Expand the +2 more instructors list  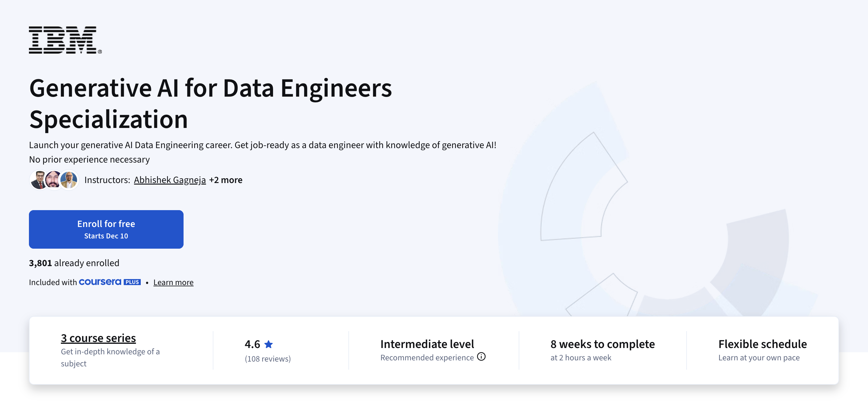226,180
